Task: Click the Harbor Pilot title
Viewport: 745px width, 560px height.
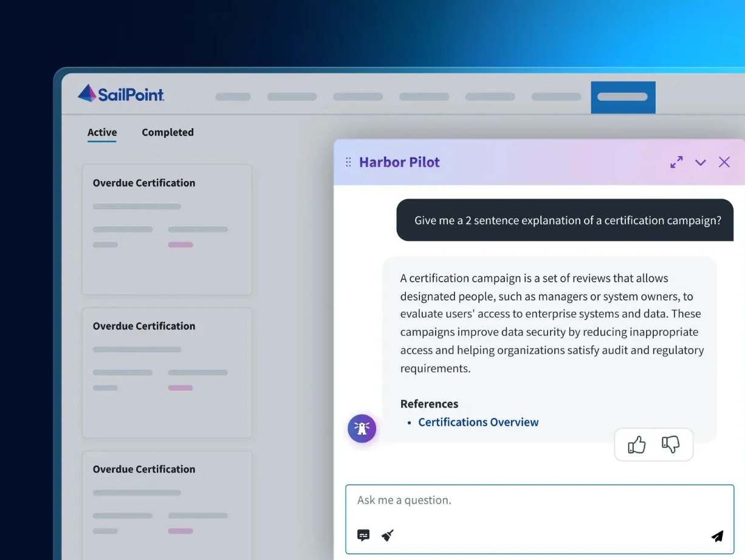Action: pyautogui.click(x=399, y=162)
